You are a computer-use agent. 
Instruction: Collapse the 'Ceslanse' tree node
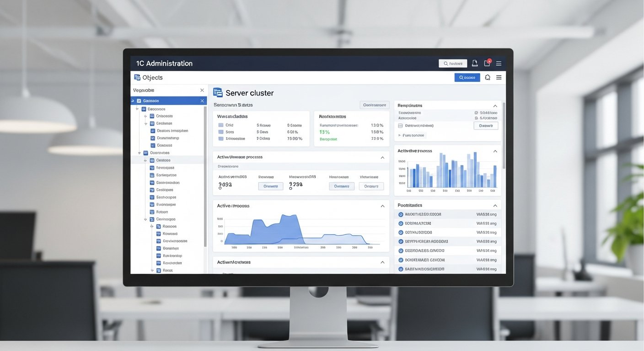[x=146, y=123]
